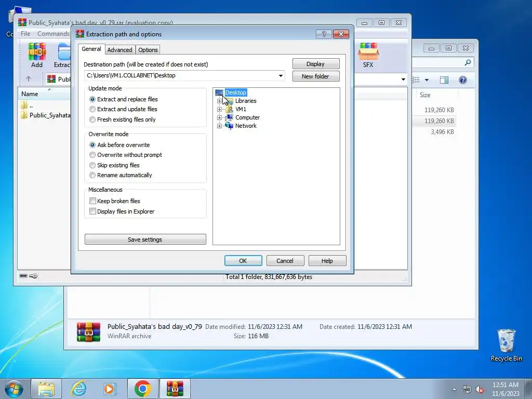The height and width of the screenshot is (399, 532).
Task: Confirm extraction with OK
Action: tap(243, 261)
